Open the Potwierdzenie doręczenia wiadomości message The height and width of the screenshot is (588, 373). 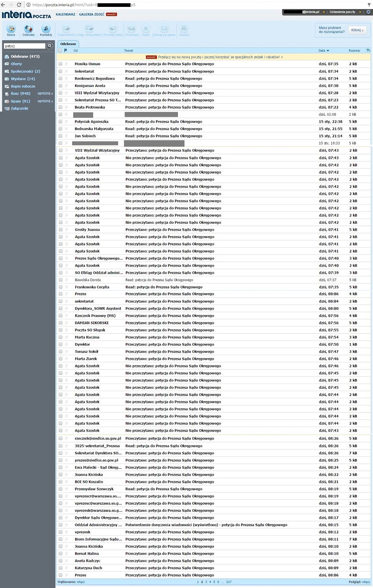pyautogui.click(x=206, y=525)
